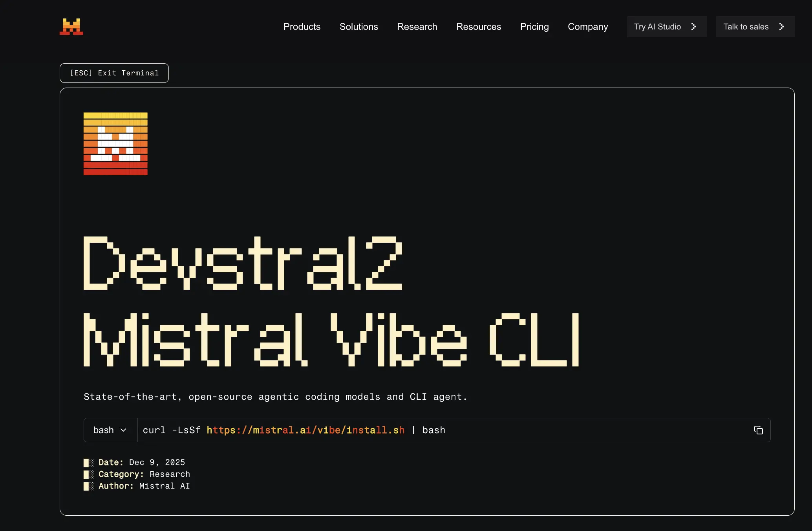
Task: Expand the Solutions navigation menu
Action: click(358, 26)
